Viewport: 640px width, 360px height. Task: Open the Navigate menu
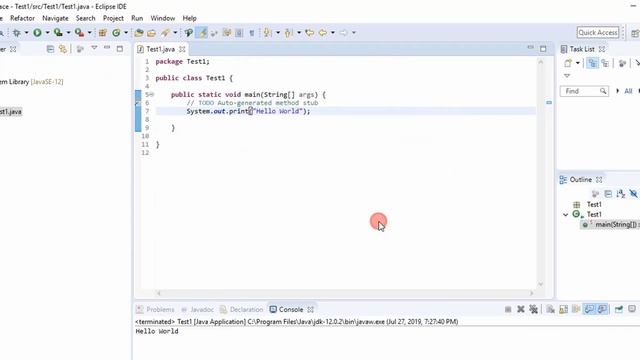click(x=56, y=18)
